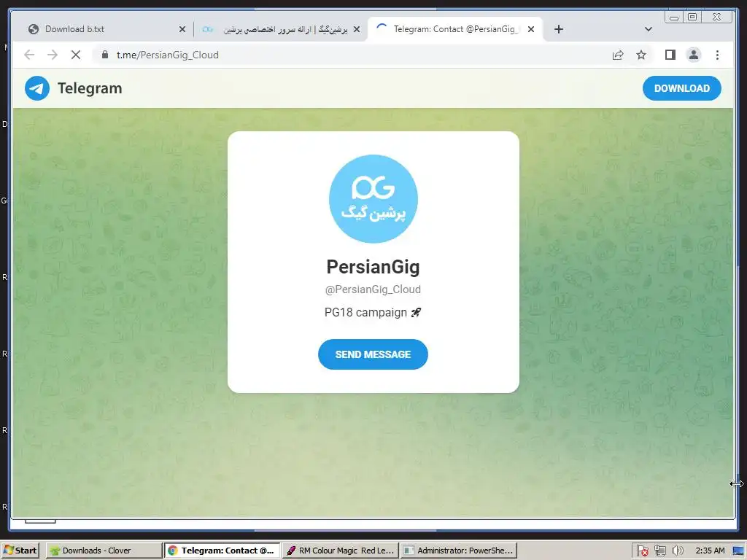Close the Chrome window
The height and width of the screenshot is (560, 747).
coord(716,17)
